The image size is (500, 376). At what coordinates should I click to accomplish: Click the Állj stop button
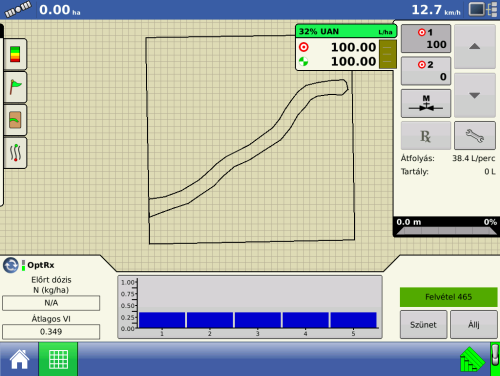point(474,325)
